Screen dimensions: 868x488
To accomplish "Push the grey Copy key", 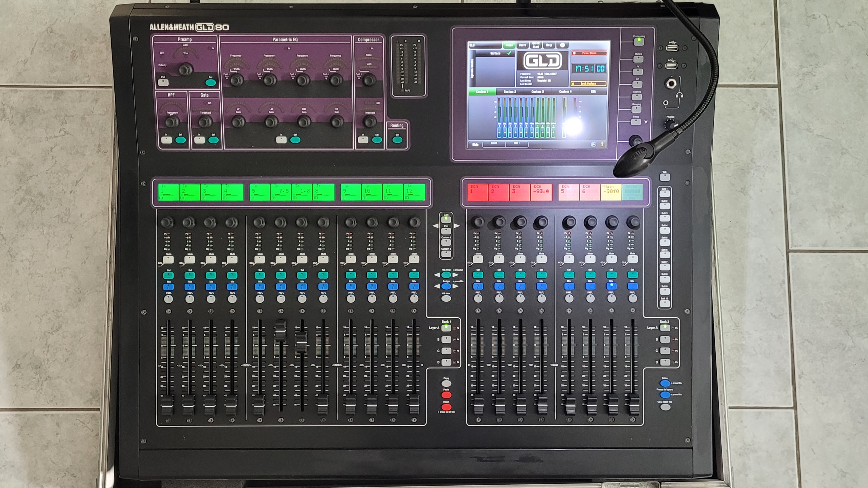I will coord(446,383).
